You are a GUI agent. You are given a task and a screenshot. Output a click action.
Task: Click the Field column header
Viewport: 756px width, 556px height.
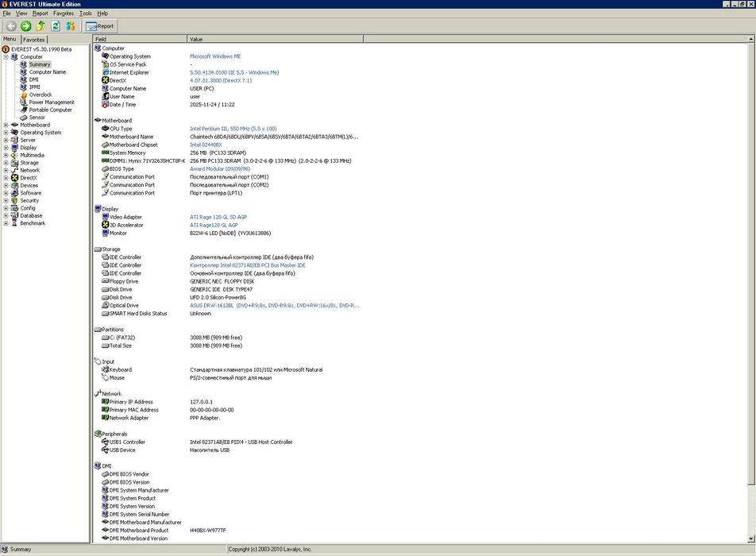(x=140, y=39)
